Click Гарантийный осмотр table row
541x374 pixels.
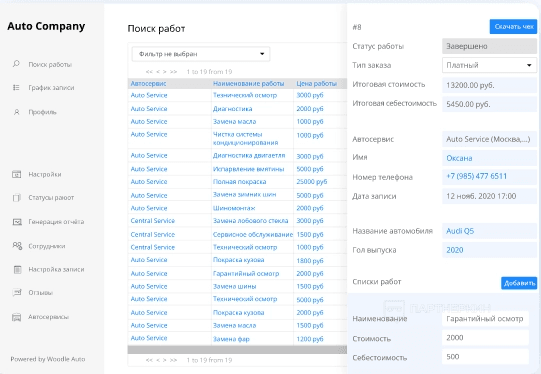click(x=237, y=274)
